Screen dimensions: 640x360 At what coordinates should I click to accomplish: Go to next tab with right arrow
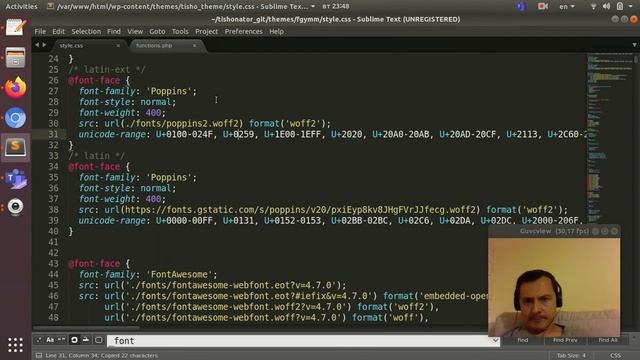pos(44,45)
